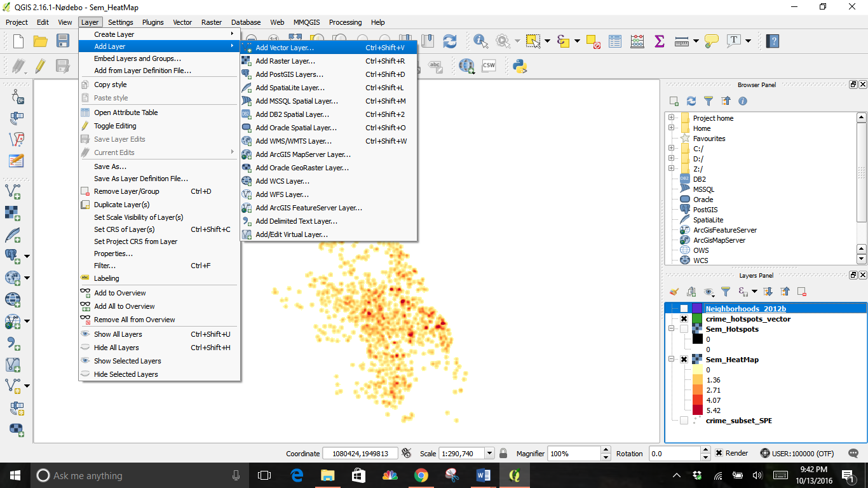Image resolution: width=868 pixels, height=488 pixels.
Task: Uncheck the Neighborhoods_2012b layer visibility
Action: [684, 308]
